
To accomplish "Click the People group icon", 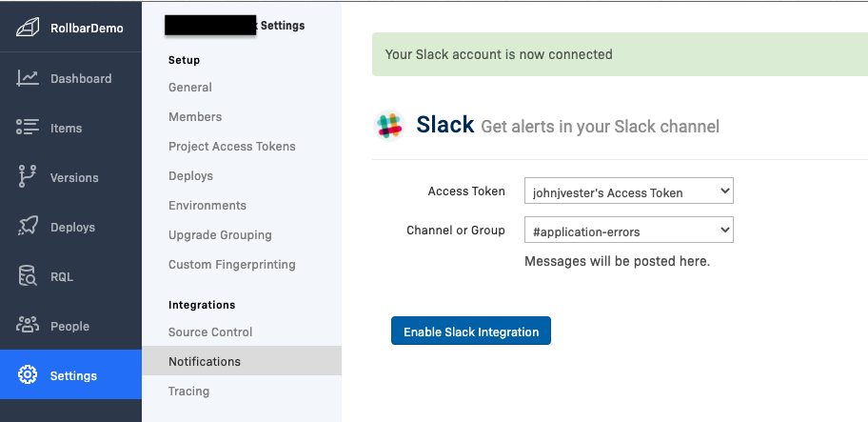I will click(x=28, y=326).
